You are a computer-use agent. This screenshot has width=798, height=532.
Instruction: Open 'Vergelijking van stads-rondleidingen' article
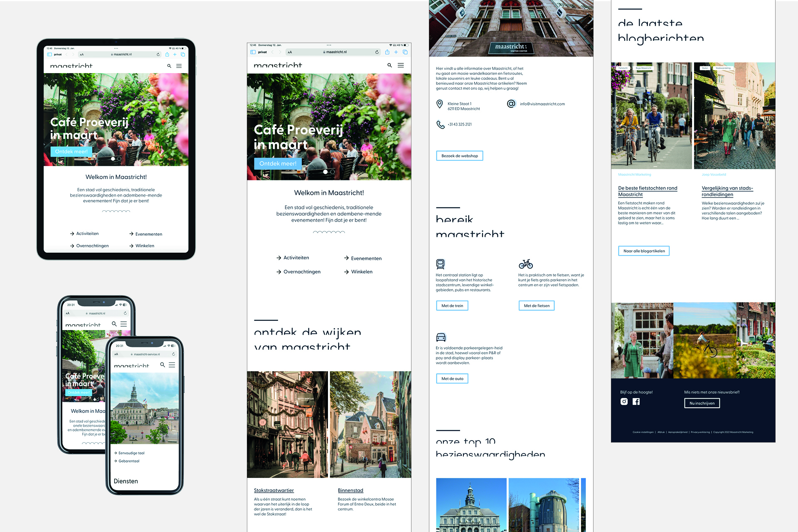point(727,191)
